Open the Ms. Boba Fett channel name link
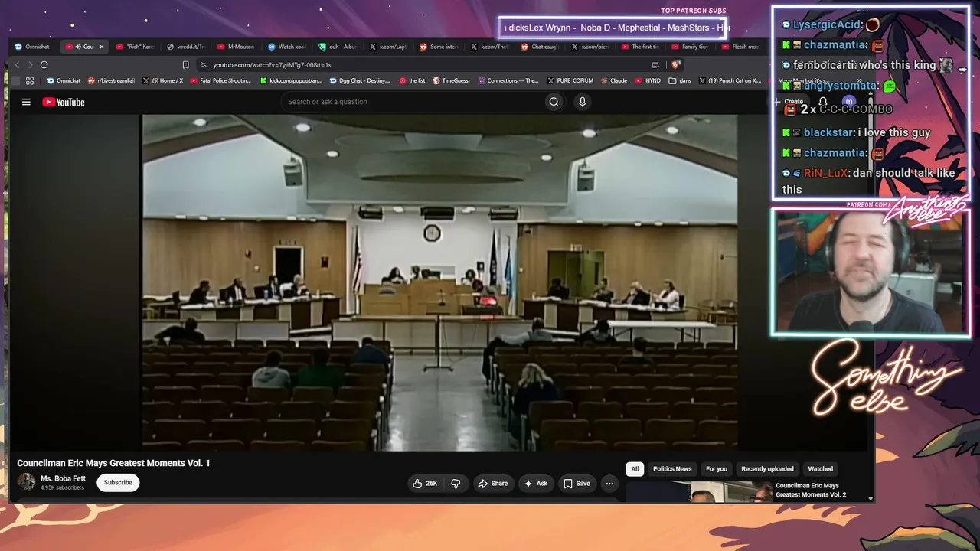The height and width of the screenshot is (551, 980). tap(63, 479)
